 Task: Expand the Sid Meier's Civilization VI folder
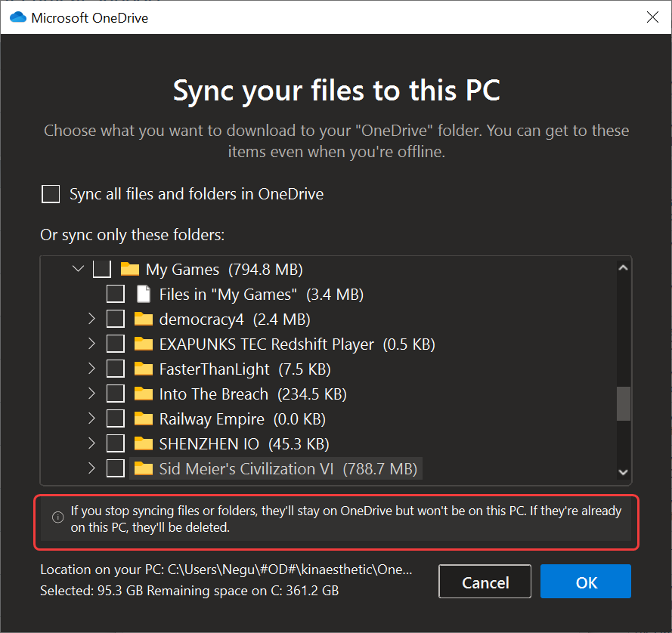point(91,468)
